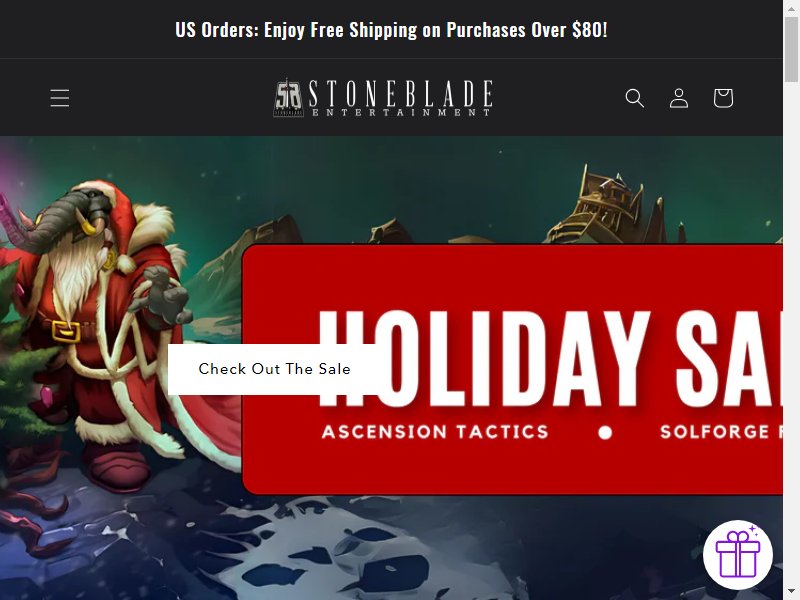Click the free shipping announcement bar text
The height and width of the screenshot is (600, 800).
391,30
